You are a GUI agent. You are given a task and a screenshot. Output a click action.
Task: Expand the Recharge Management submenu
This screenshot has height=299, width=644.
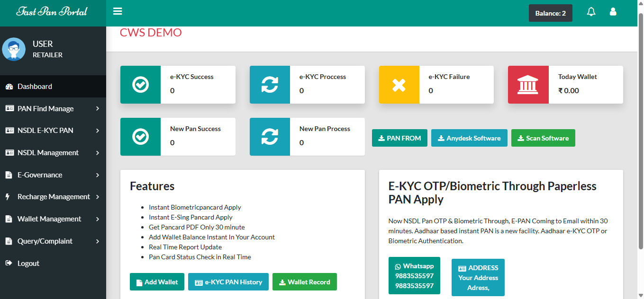(x=53, y=197)
